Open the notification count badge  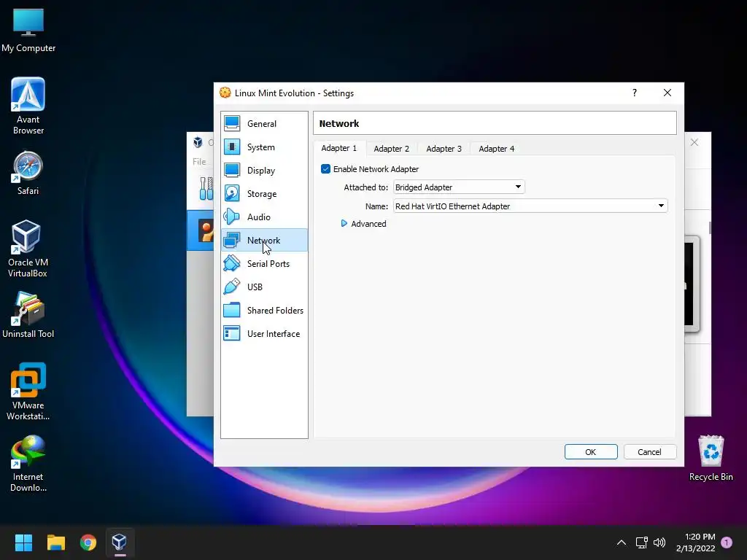click(727, 542)
